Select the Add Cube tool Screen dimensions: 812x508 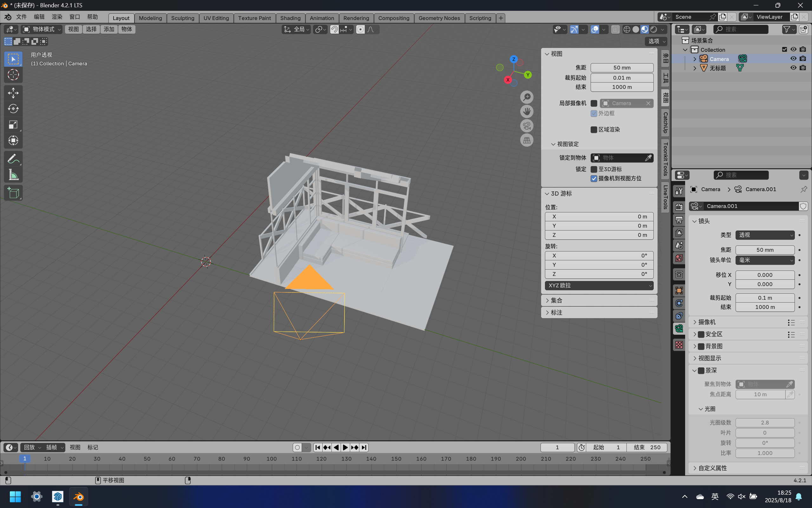pos(13,193)
